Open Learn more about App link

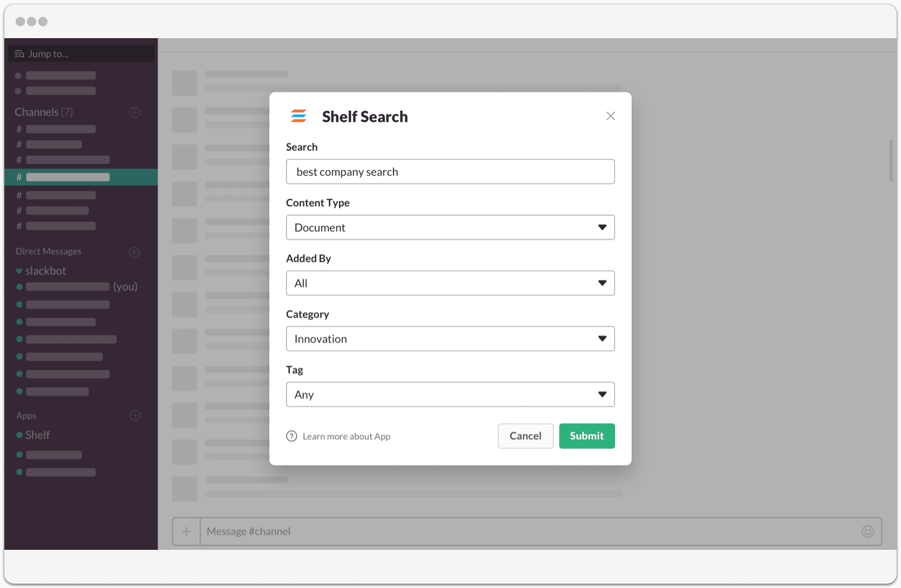(347, 437)
